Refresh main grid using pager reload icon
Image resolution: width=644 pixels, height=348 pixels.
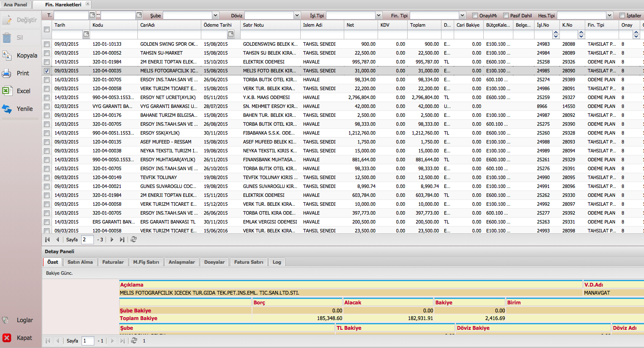coord(134,240)
